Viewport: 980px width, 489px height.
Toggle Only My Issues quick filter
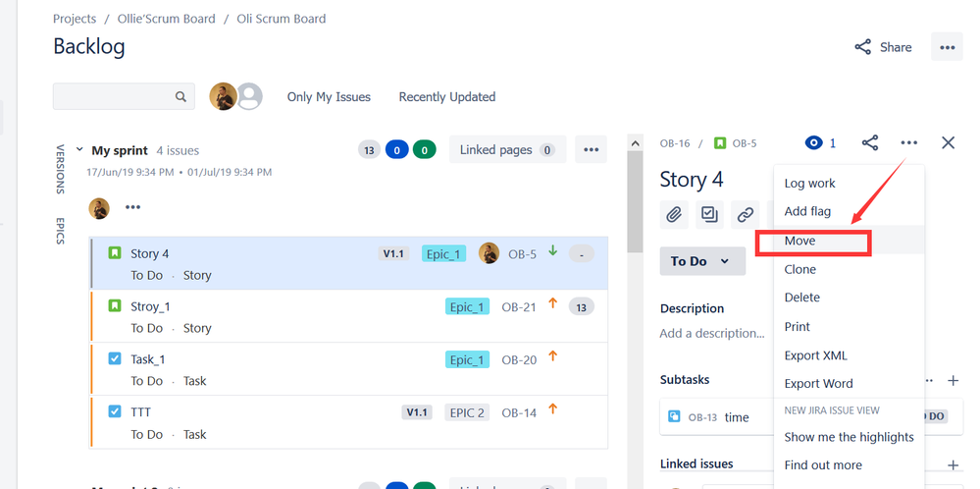pyautogui.click(x=329, y=97)
